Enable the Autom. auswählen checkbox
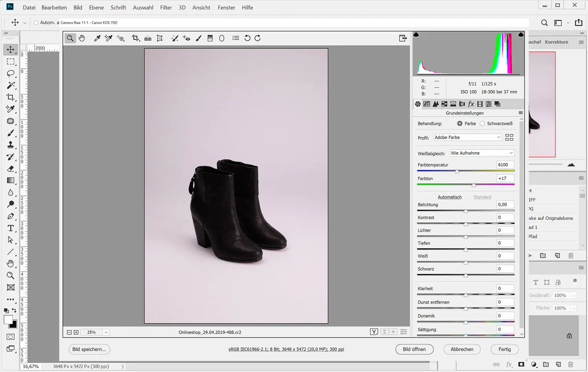The height and width of the screenshot is (372, 588). click(36, 23)
